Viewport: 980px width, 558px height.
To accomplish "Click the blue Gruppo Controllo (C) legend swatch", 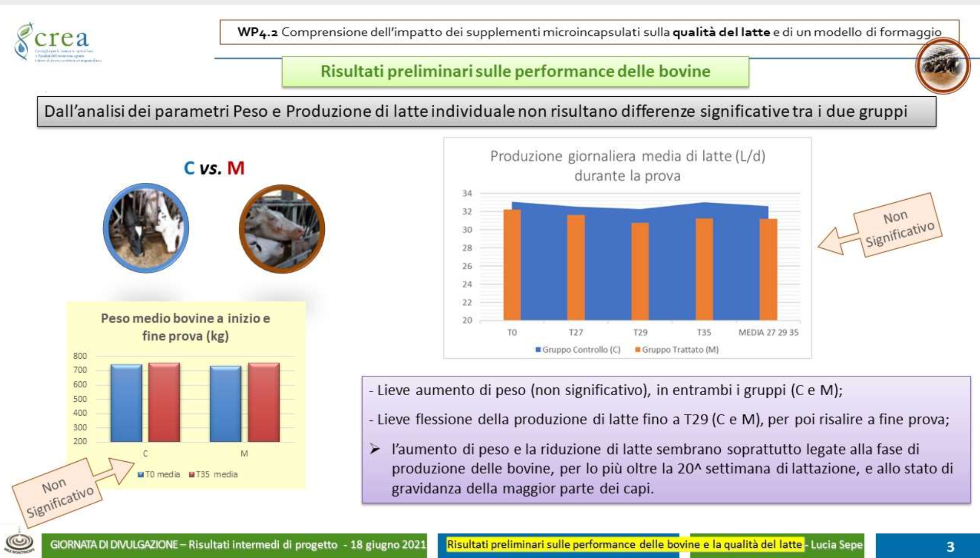I will [538, 350].
